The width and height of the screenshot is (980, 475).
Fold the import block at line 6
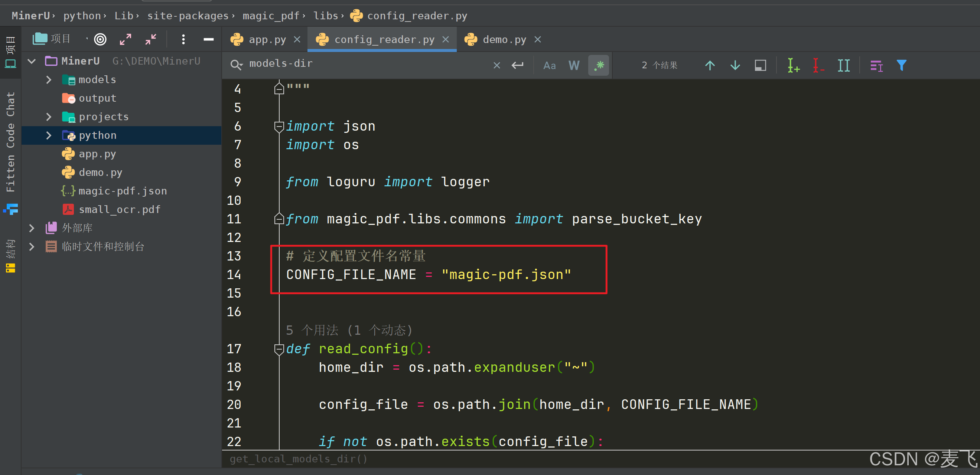279,126
